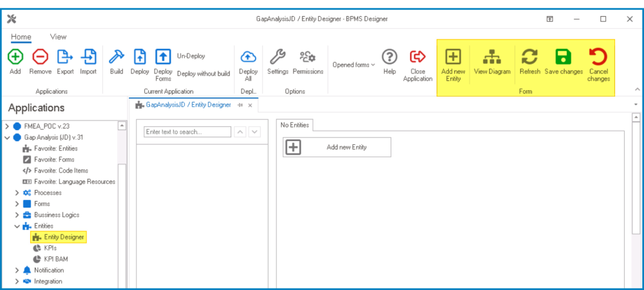Open Permissions icon
The width and height of the screenshot is (644, 290).
pyautogui.click(x=308, y=57)
